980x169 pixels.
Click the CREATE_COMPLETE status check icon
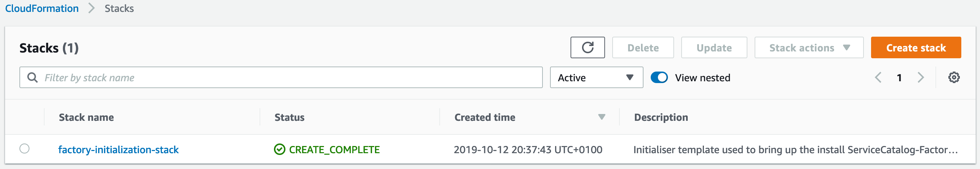click(x=280, y=150)
